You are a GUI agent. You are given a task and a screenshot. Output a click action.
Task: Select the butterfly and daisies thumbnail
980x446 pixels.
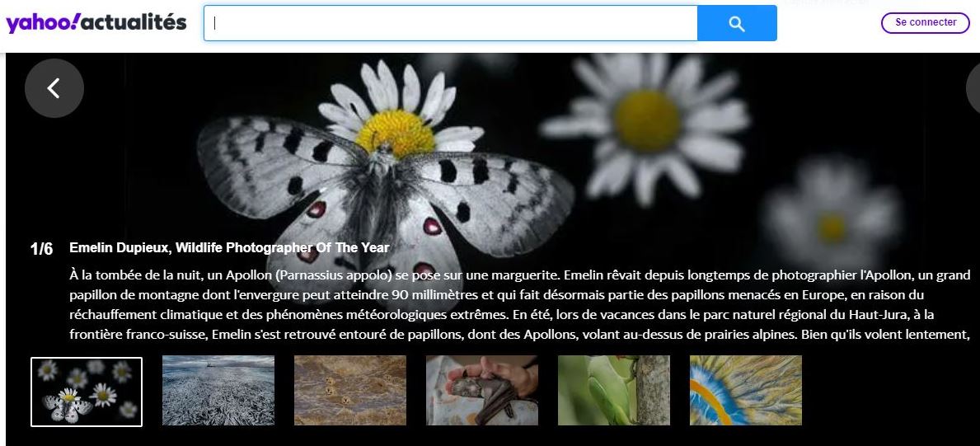[x=87, y=392]
